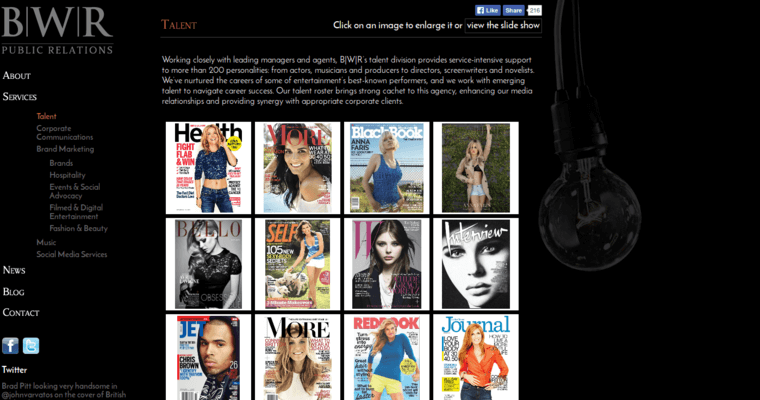Image resolution: width=760 pixels, height=400 pixels.
Task: Open the Hospitality sub-link
Action: tap(67, 175)
